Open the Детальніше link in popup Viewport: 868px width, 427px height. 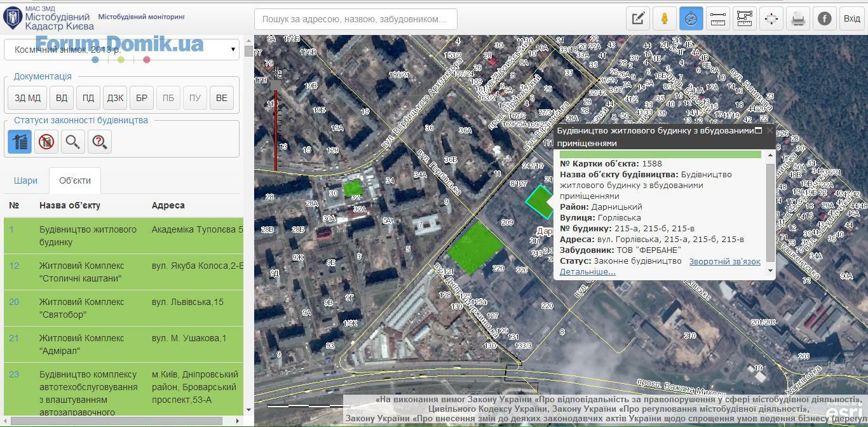tap(588, 271)
